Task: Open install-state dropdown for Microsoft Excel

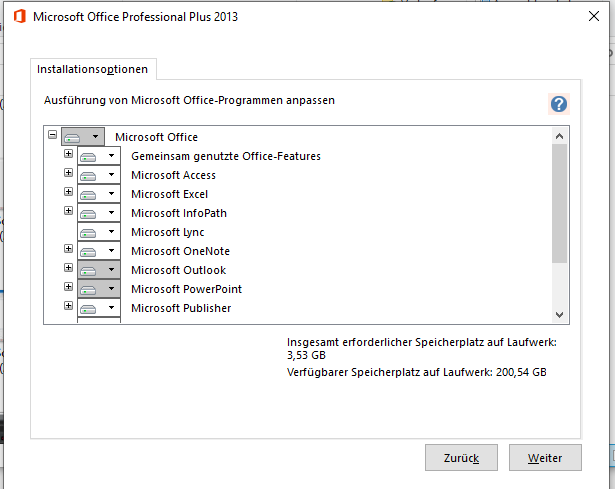Action: [99, 194]
